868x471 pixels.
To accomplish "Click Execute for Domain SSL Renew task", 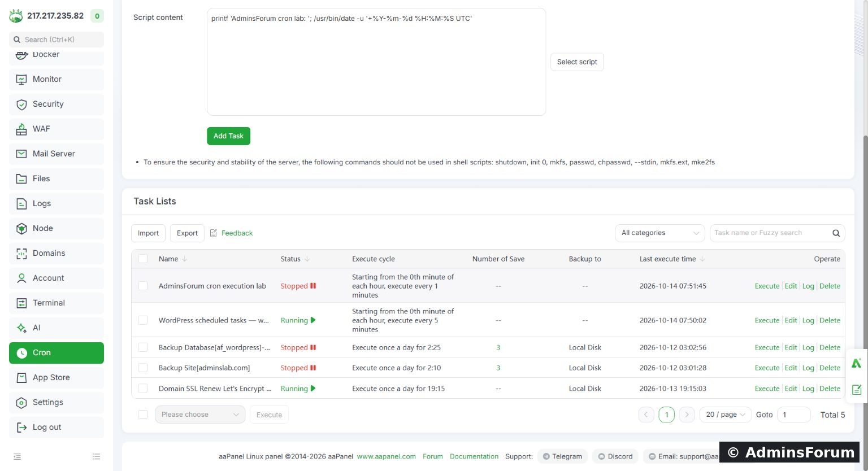I will tap(767, 389).
